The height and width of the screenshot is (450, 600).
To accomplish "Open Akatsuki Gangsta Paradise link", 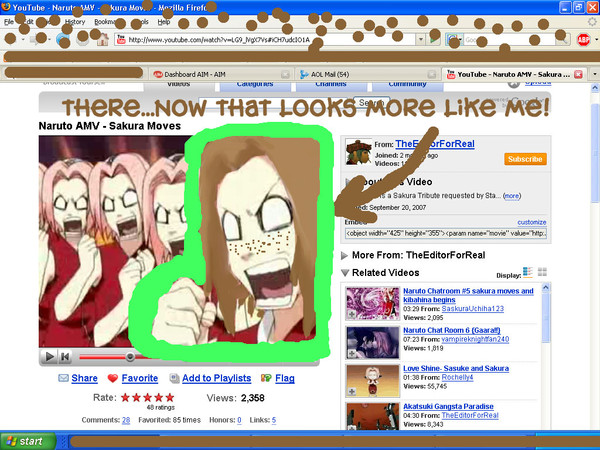I will coord(448,406).
